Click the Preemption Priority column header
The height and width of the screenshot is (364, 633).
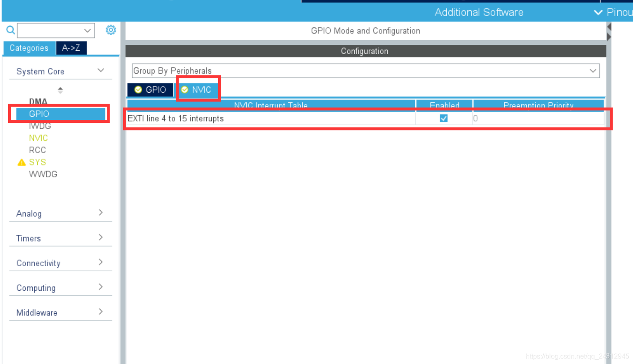538,105
